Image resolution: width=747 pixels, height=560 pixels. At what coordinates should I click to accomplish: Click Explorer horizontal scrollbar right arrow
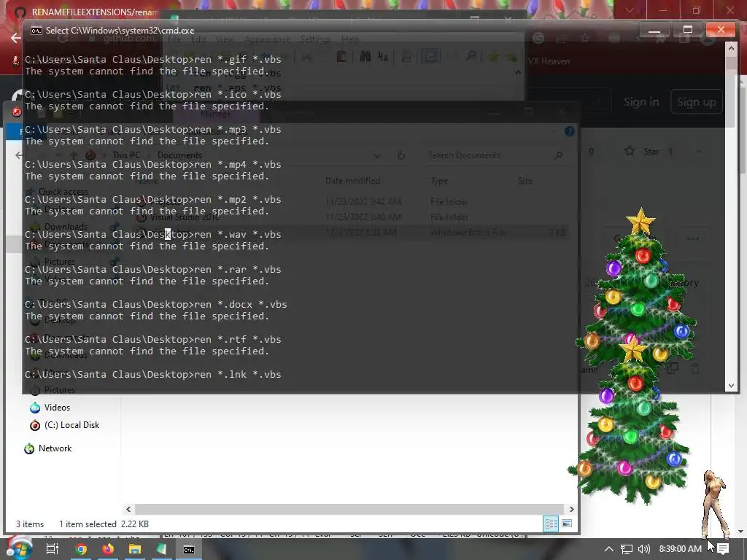571,509
